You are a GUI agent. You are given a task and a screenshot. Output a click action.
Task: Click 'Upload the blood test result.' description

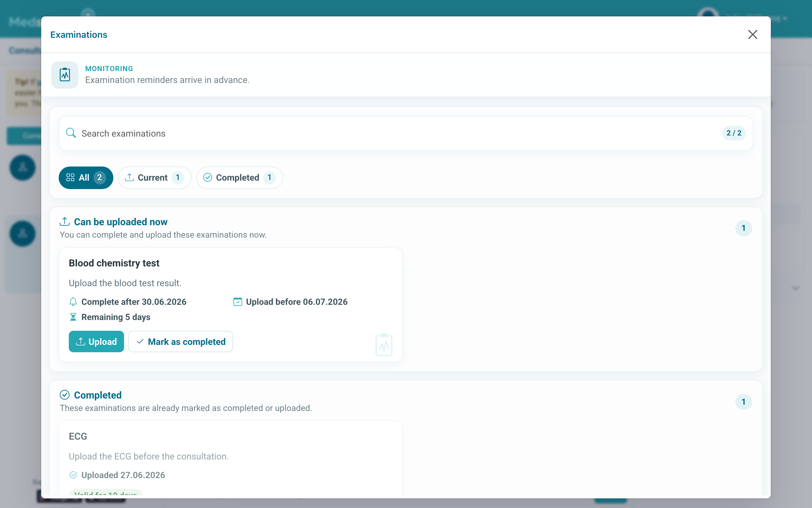[x=125, y=283]
